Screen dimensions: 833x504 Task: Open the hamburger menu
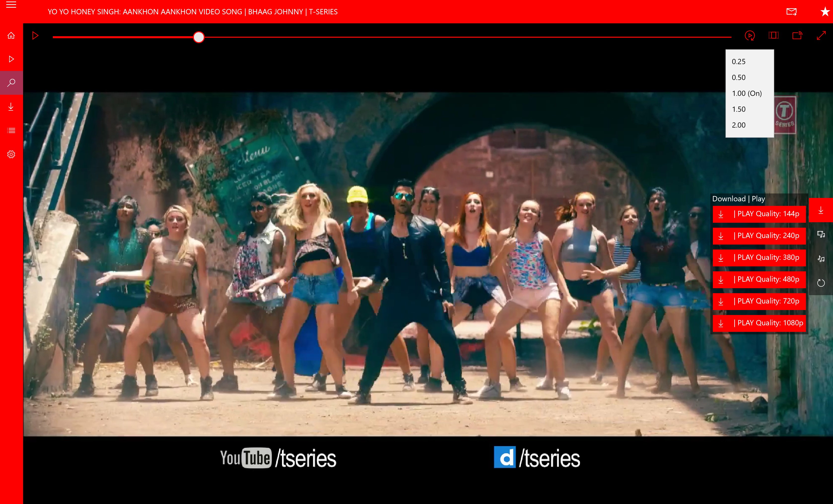click(x=11, y=5)
